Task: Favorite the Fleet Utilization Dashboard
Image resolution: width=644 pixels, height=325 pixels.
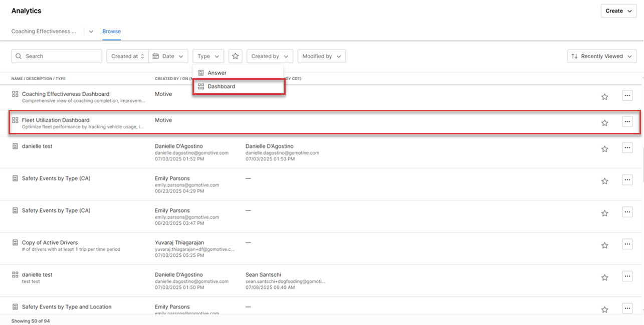Action: tap(604, 122)
